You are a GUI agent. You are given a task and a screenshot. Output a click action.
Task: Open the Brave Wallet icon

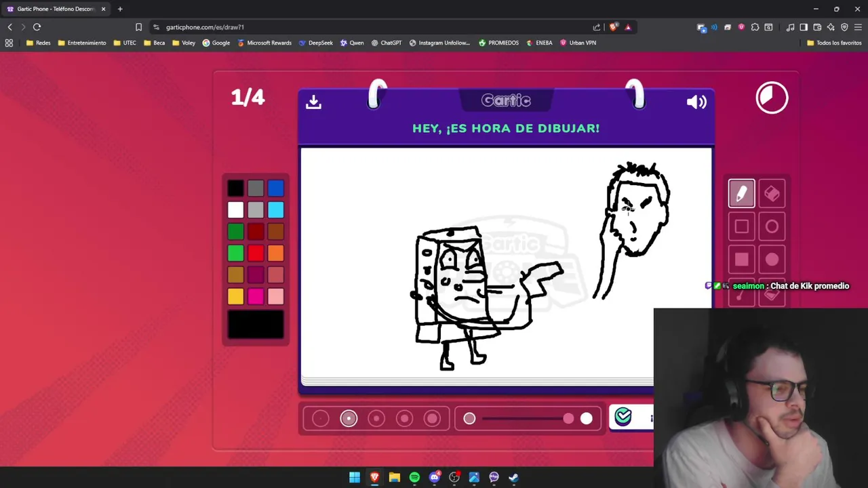point(817,27)
